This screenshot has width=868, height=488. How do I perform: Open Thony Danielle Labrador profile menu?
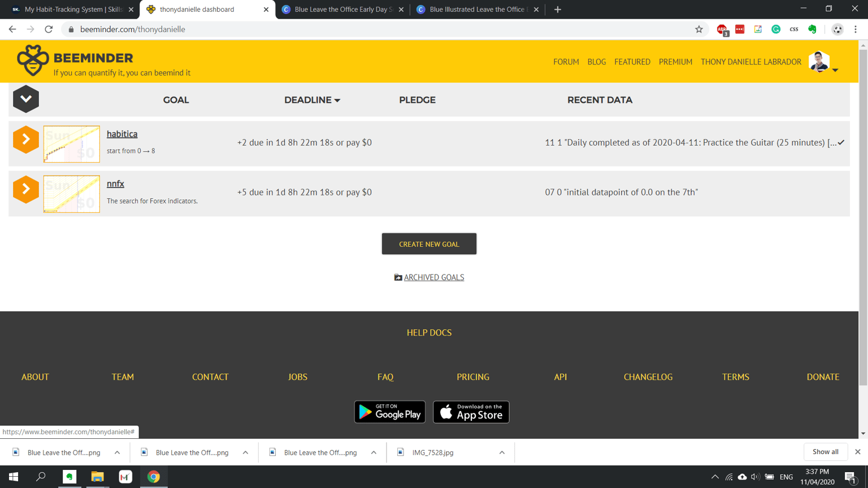pos(750,62)
